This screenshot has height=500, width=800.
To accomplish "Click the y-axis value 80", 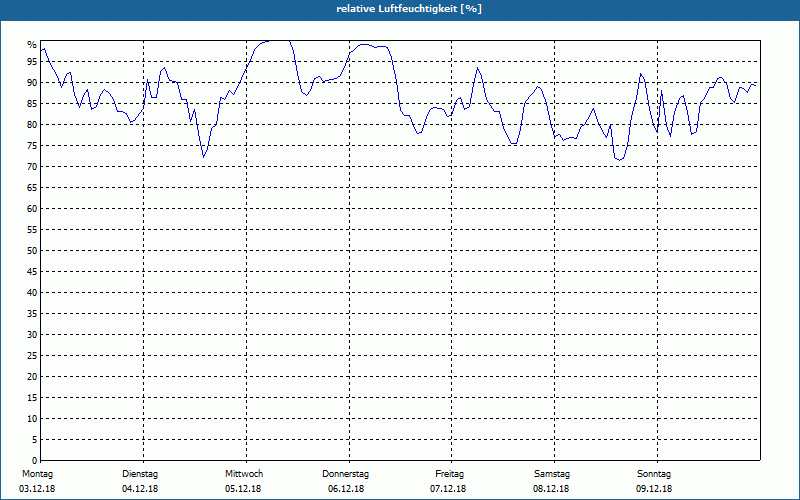I will tap(32, 124).
